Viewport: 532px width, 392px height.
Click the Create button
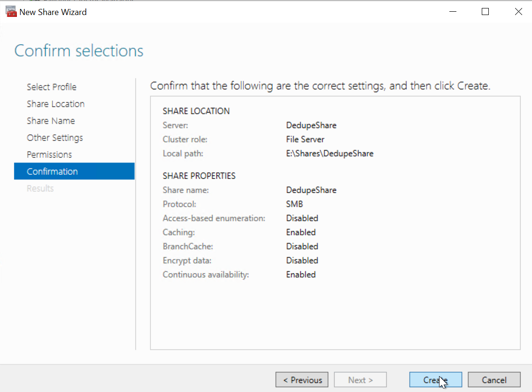(x=436, y=380)
